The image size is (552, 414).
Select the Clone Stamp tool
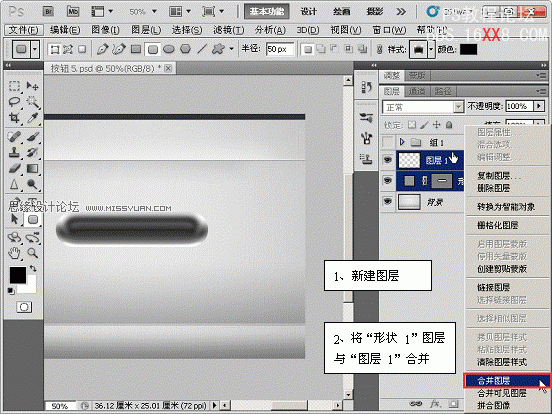point(14,152)
